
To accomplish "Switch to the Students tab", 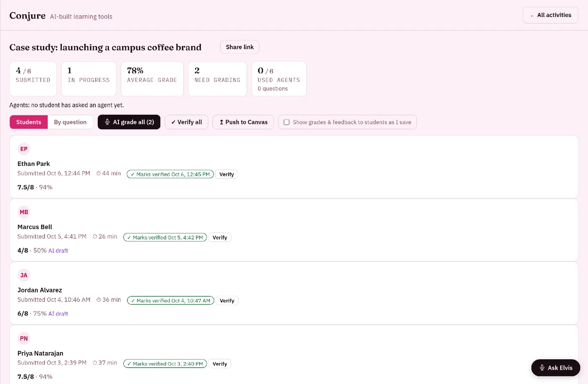I will (29, 122).
